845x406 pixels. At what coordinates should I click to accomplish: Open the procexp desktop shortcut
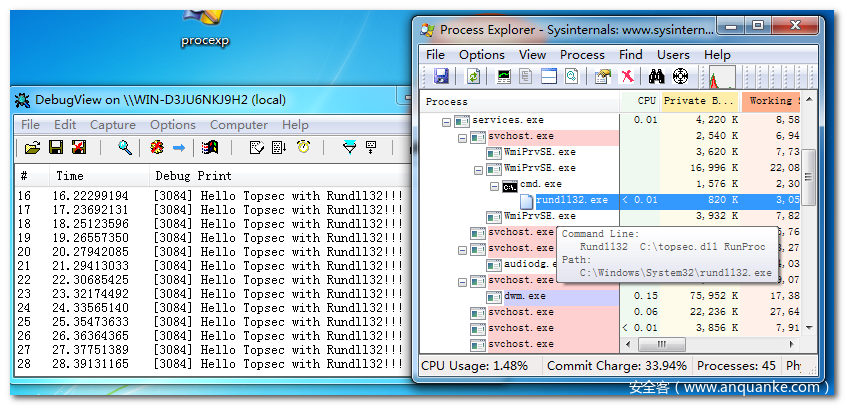(x=205, y=25)
